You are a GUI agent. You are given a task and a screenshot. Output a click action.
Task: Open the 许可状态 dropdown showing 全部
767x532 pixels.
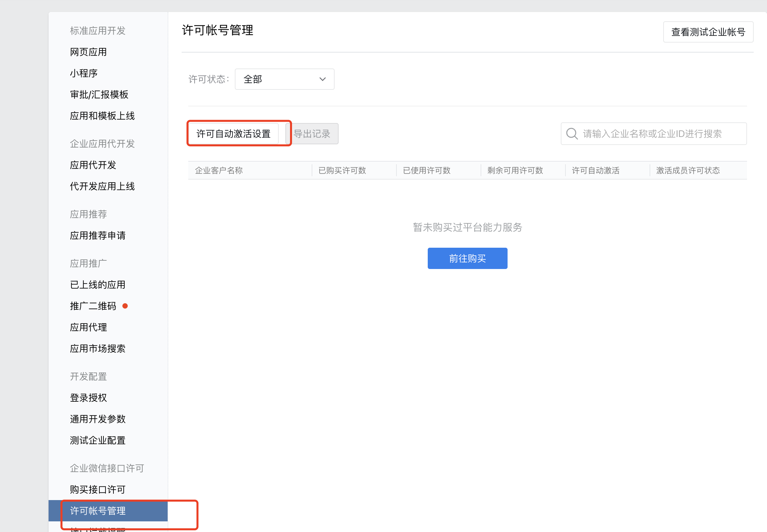284,79
